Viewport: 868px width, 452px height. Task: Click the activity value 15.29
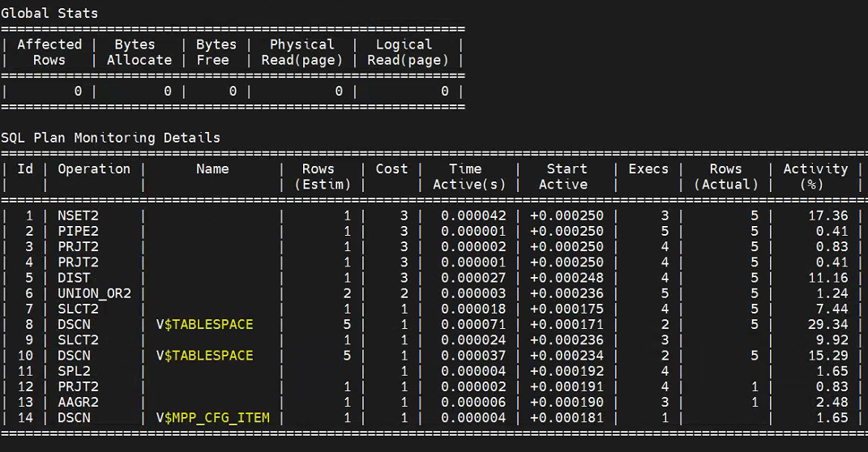[827, 355]
